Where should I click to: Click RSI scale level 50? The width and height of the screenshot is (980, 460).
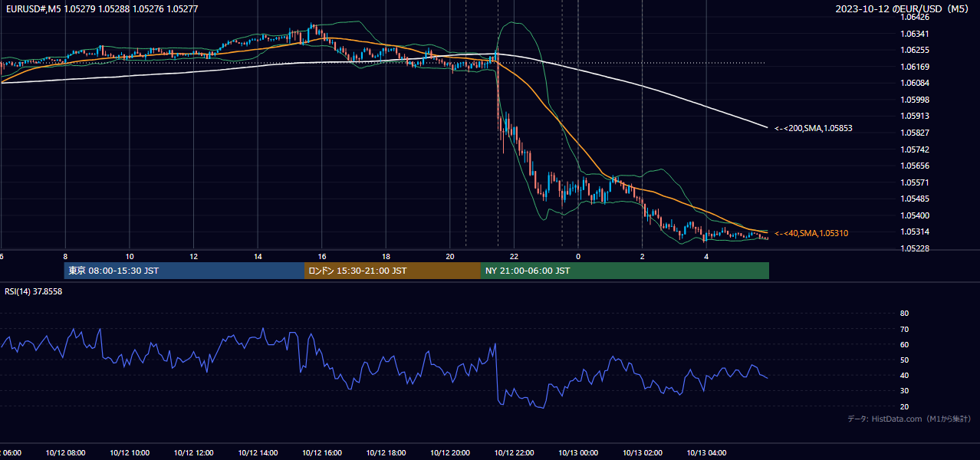(904, 360)
